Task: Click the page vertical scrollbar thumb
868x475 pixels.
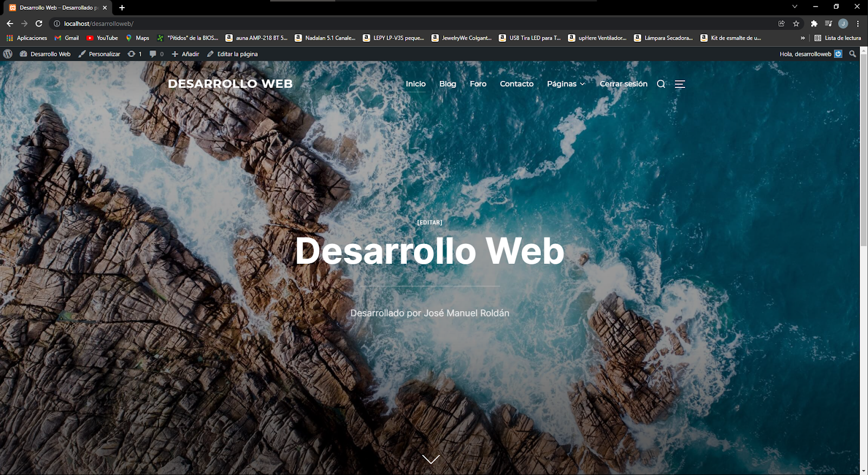Action: (x=864, y=149)
